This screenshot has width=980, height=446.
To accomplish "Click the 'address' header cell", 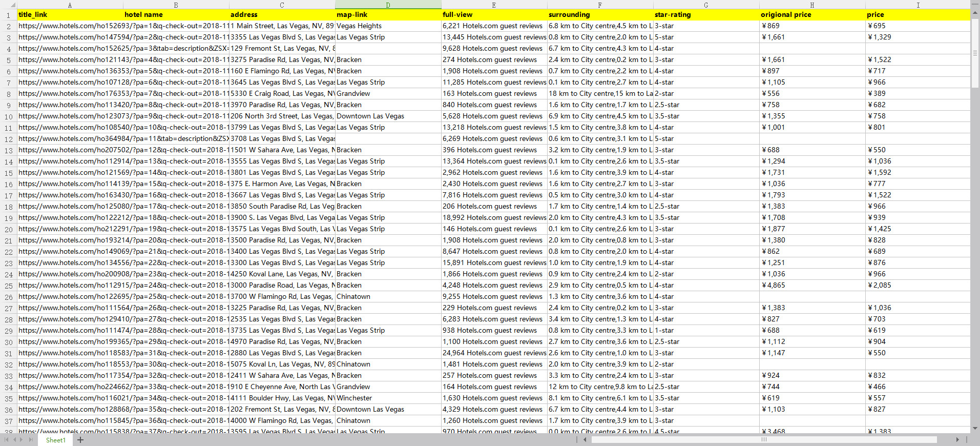I will (x=282, y=15).
